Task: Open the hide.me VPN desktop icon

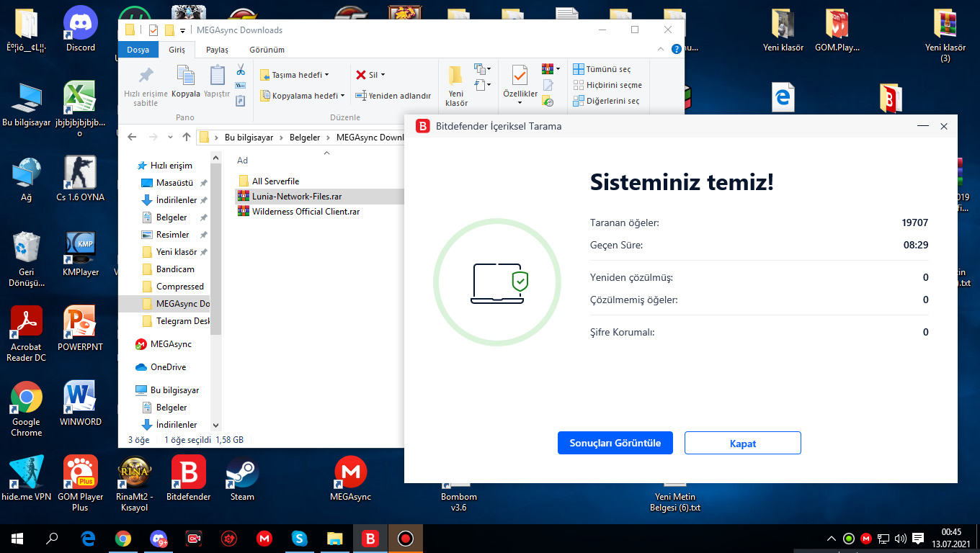Action: [27, 479]
